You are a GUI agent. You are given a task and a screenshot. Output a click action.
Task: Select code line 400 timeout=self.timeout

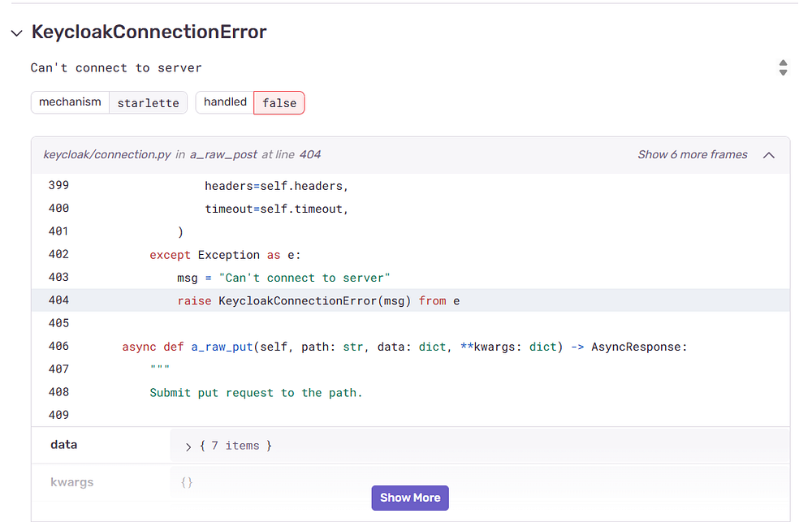pos(411,208)
